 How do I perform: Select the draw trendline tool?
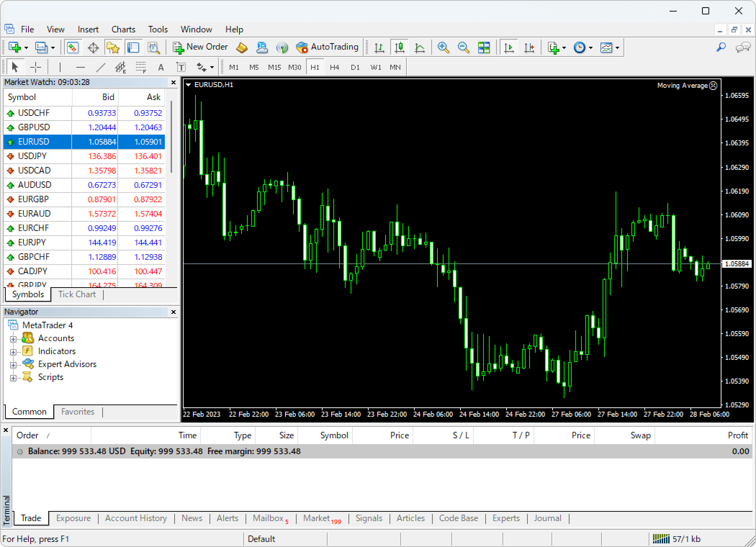pyautogui.click(x=101, y=67)
